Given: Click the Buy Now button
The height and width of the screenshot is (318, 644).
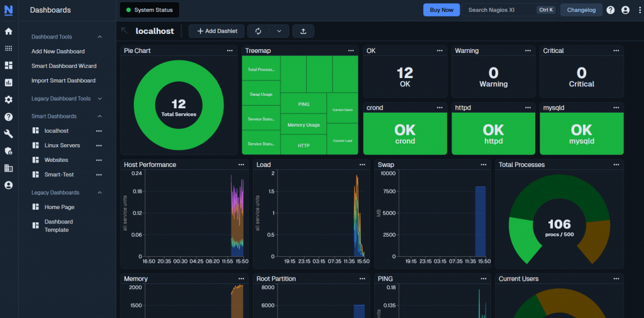Looking at the screenshot, I should (441, 10).
